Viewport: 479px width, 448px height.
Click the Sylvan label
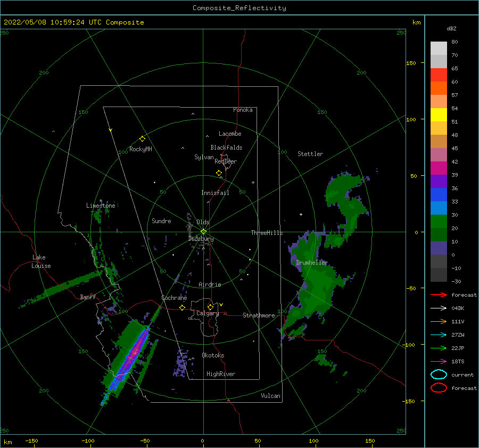pyautogui.click(x=204, y=157)
